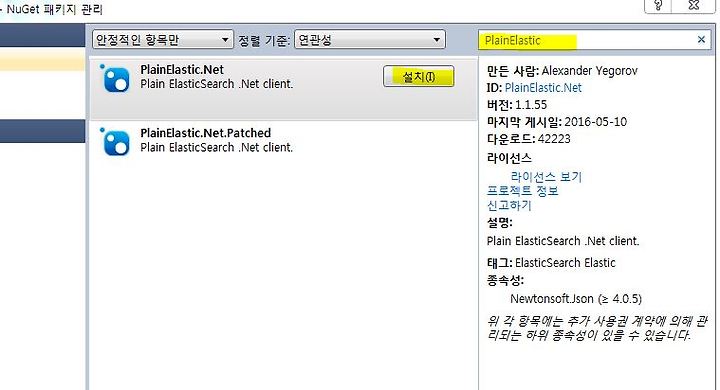The height and width of the screenshot is (390, 720).
Task: Click the '설명:' section description text
Action: pos(563,241)
